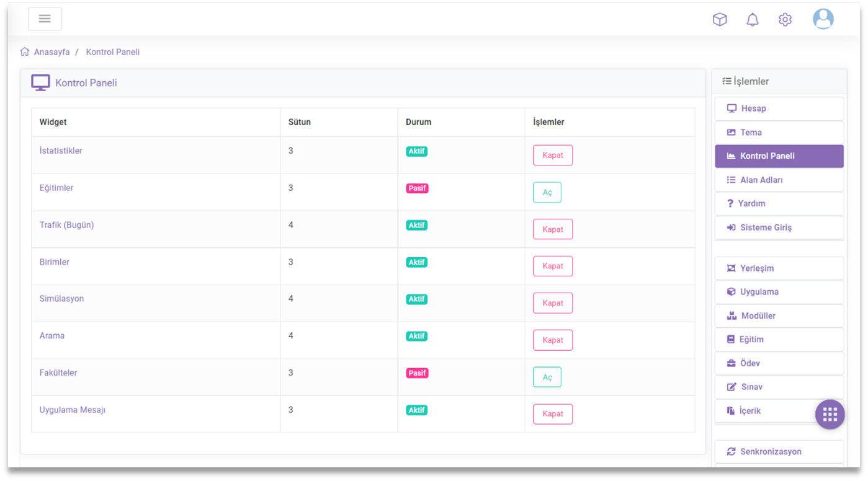Click the home icon in breadcrumb

click(25, 52)
